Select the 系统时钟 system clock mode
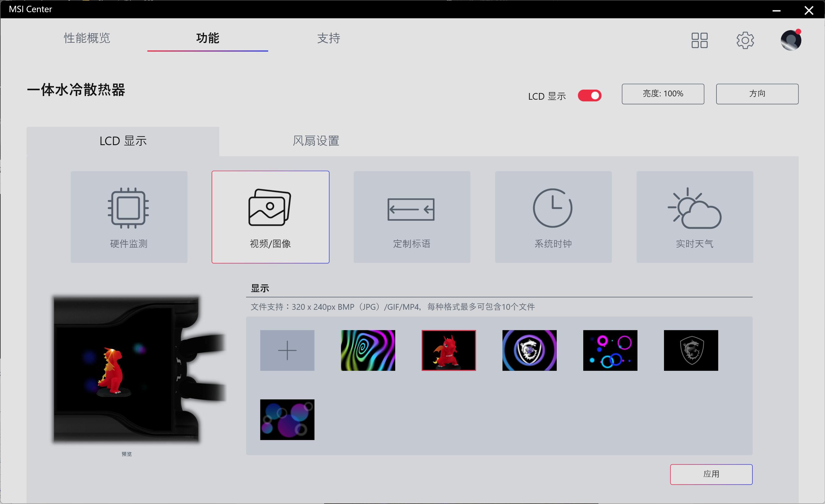825x504 pixels. 553,217
